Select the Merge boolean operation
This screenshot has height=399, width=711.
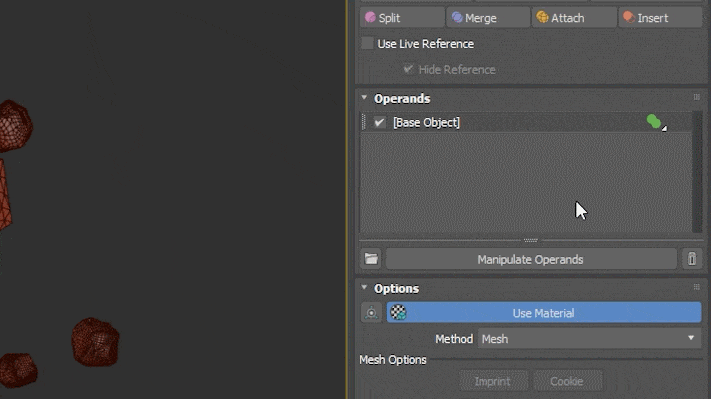pyautogui.click(x=488, y=18)
